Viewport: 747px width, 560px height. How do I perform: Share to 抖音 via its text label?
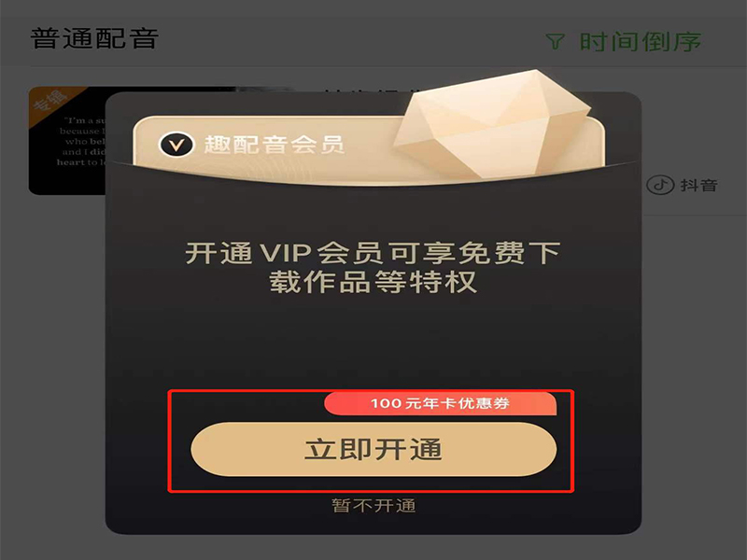click(x=698, y=185)
